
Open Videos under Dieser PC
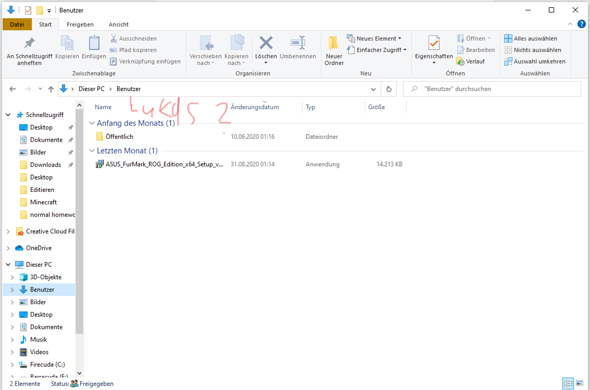point(39,352)
